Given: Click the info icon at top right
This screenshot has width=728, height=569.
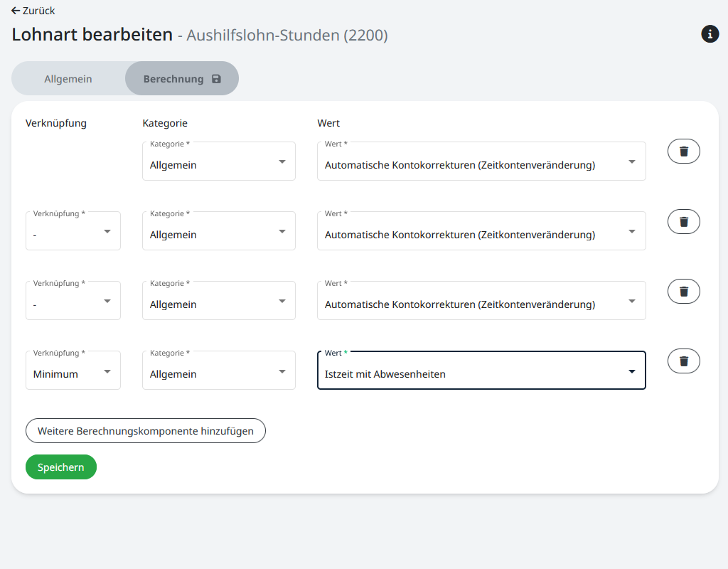Looking at the screenshot, I should coord(710,33).
